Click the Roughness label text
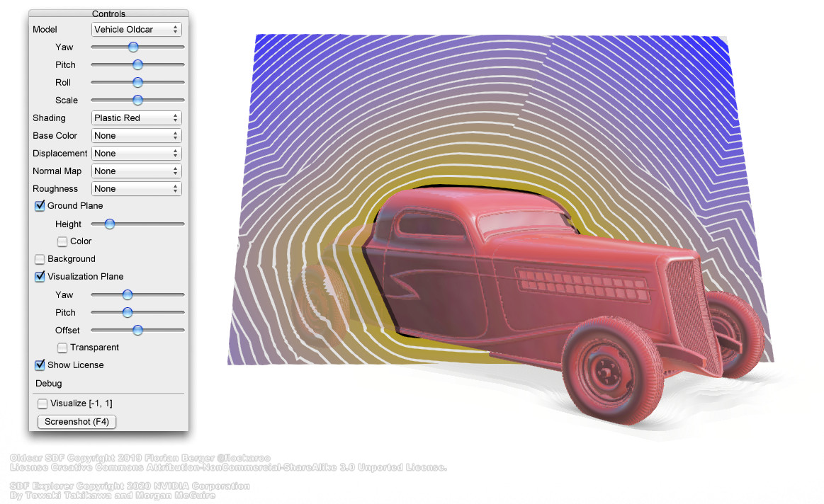The height and width of the screenshot is (504, 824). click(x=55, y=188)
